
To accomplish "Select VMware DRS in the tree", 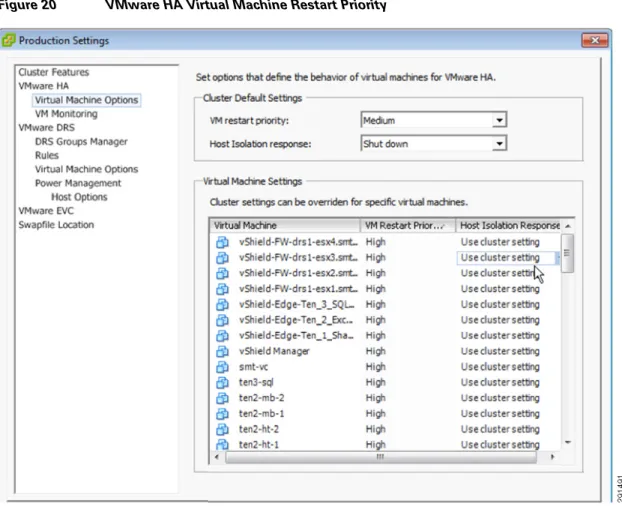I will coord(46,128).
